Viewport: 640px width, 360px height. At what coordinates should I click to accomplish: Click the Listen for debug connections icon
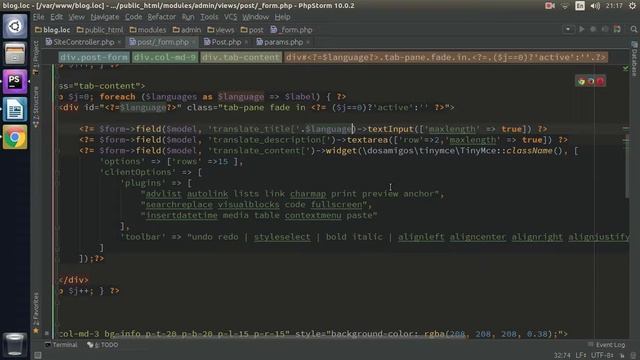pos(605,29)
